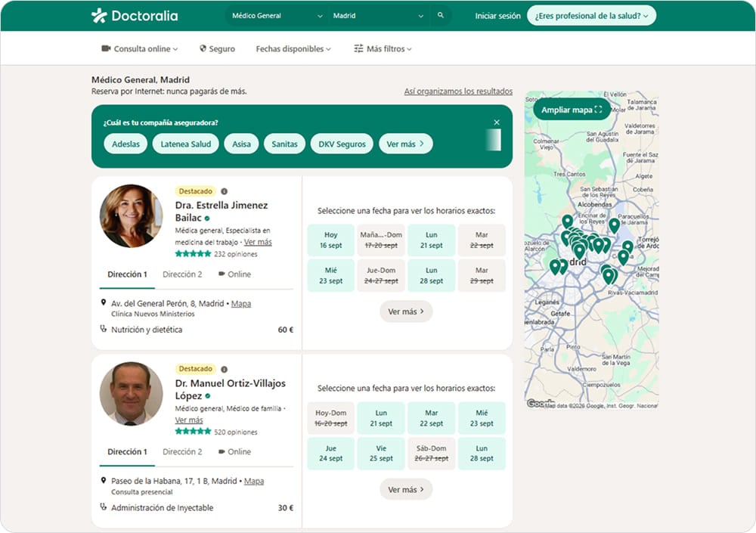Viewport: 756px width, 533px height.
Task: Click the Doctoralia logo
Action: pyautogui.click(x=135, y=16)
